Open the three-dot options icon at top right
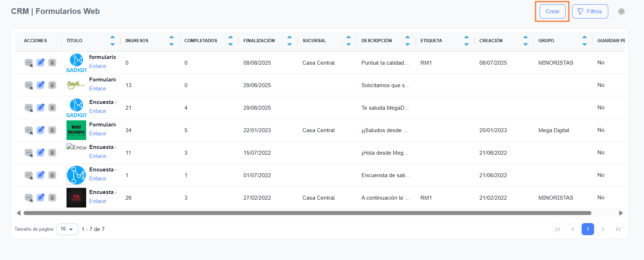 pos(621,11)
